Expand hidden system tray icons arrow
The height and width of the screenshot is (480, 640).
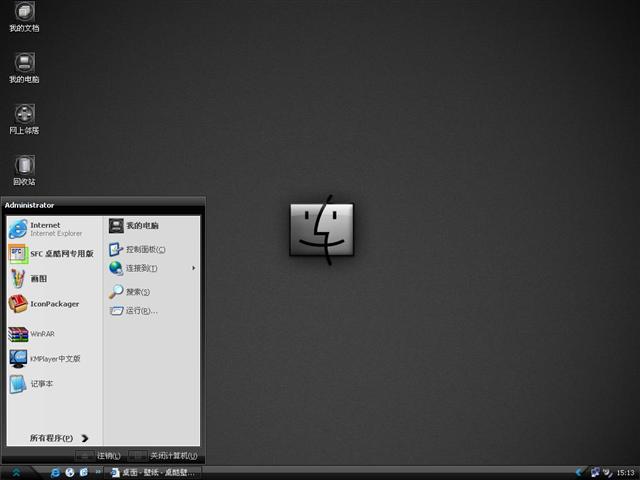tap(579, 473)
